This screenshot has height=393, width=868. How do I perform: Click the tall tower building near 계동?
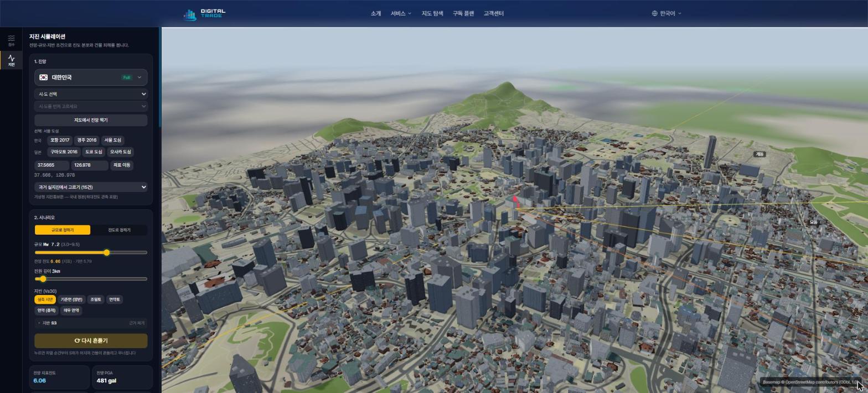click(x=710, y=152)
